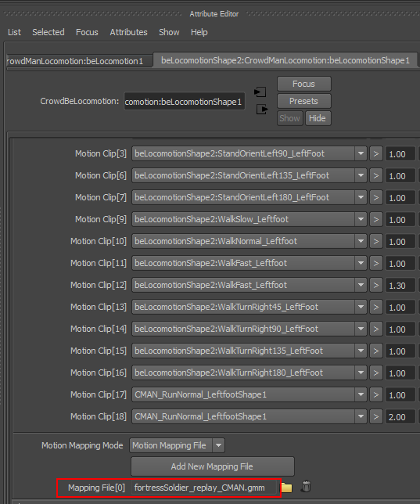
Task: Switch to the CrowdManLocomotion:beLocomotion1 tab
Action: pyautogui.click(x=79, y=61)
